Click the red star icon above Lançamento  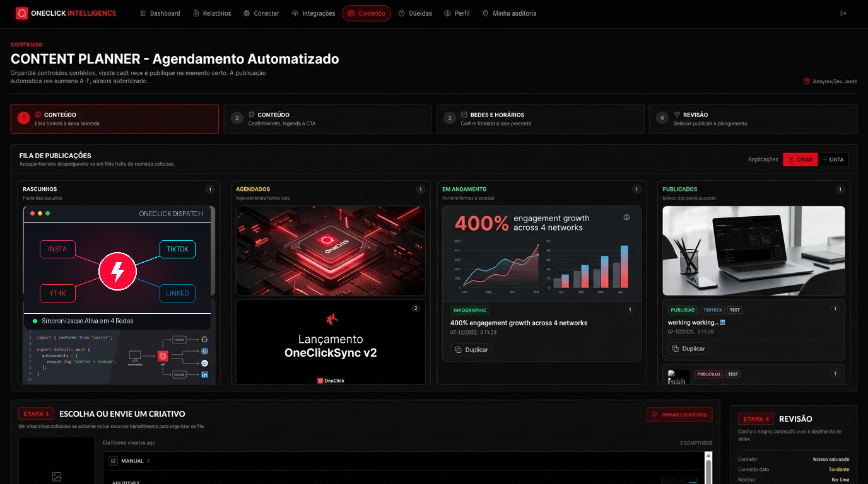coord(331,319)
